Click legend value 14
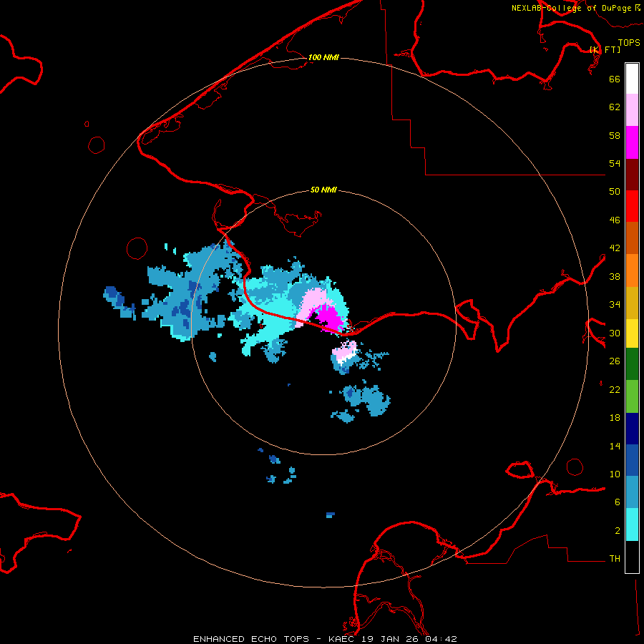Viewport: 644px width, 644px height. point(615,446)
